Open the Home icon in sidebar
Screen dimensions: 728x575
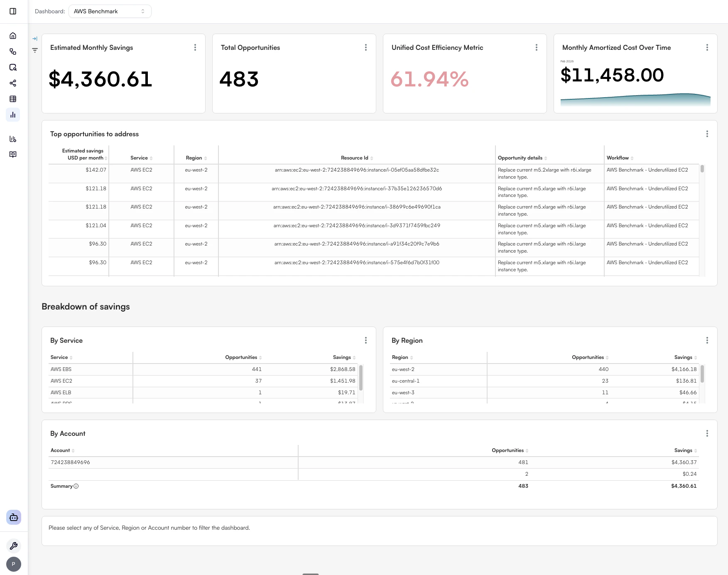[x=13, y=36]
